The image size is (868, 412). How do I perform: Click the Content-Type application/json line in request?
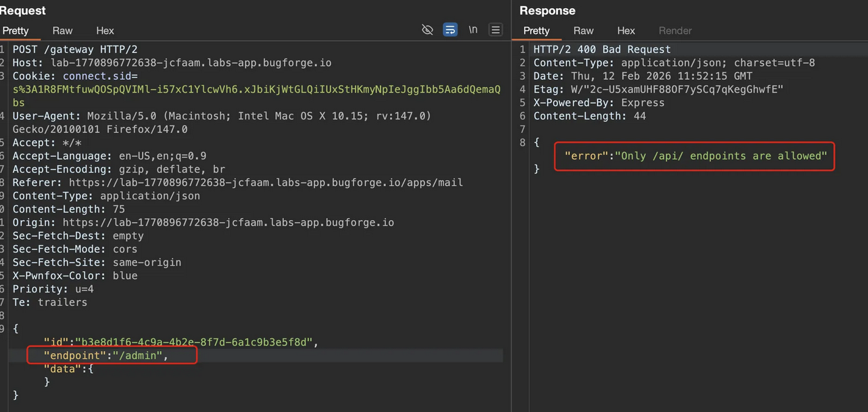pos(106,196)
